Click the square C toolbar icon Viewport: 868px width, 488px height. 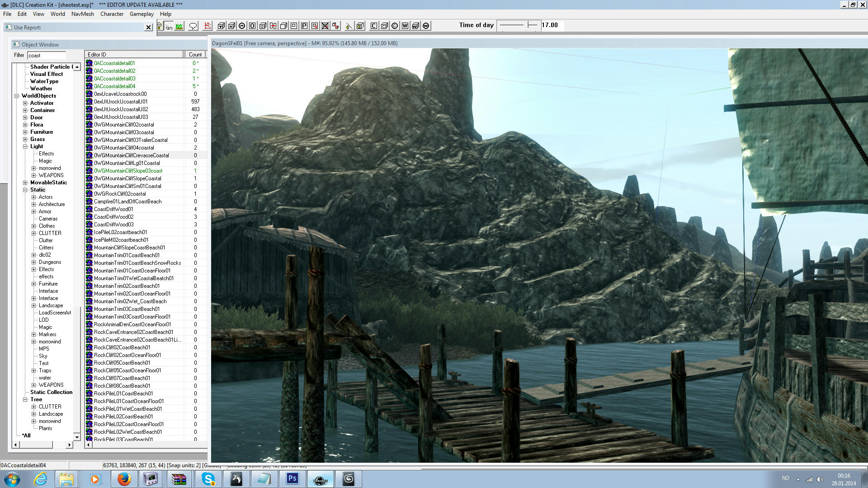[x=374, y=26]
